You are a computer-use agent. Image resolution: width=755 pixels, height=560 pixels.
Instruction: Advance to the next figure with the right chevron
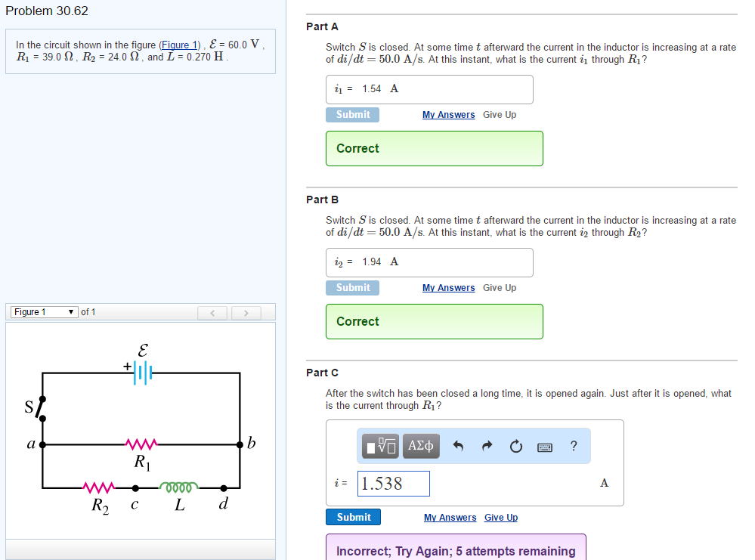pos(246,311)
